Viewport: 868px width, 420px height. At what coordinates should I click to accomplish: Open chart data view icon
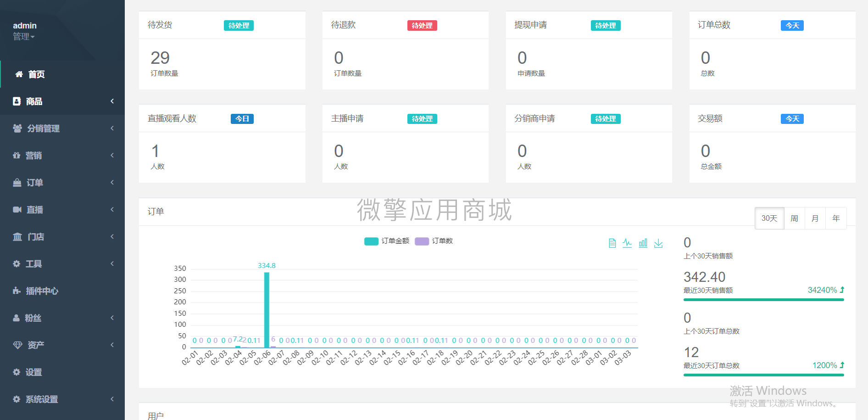pos(612,243)
